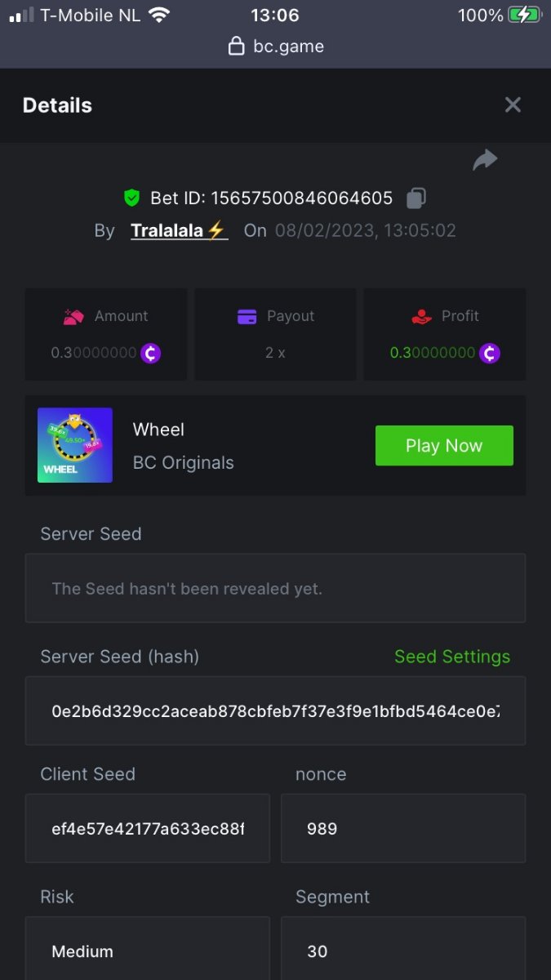Screen dimensions: 551x980
Task: Open the Wheel game thumbnail
Action: (x=75, y=445)
